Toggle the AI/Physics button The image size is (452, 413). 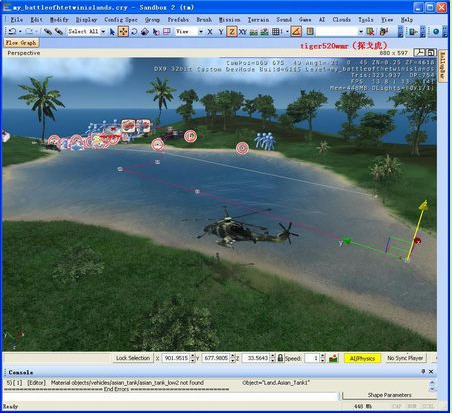[x=362, y=358]
